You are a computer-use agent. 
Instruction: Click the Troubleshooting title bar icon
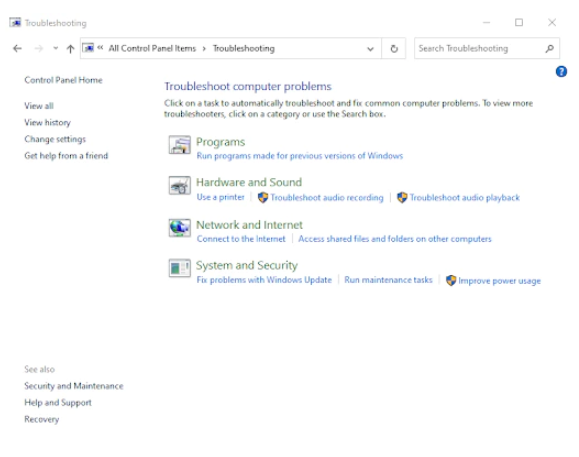[15, 23]
